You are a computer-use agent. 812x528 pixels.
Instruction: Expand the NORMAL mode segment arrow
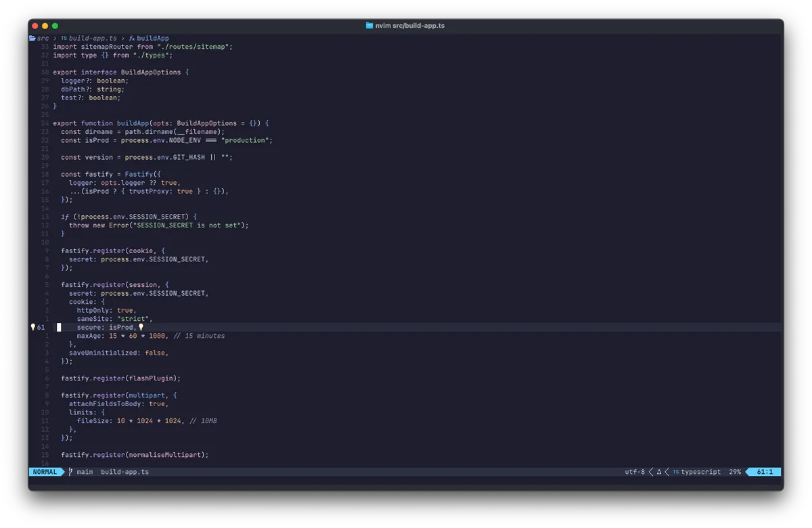(x=62, y=472)
